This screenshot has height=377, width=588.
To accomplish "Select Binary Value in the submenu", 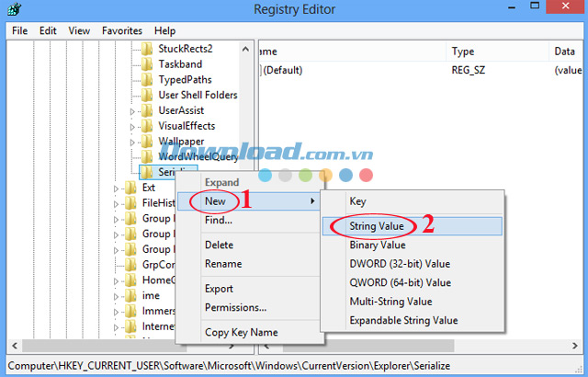I will click(413, 245).
